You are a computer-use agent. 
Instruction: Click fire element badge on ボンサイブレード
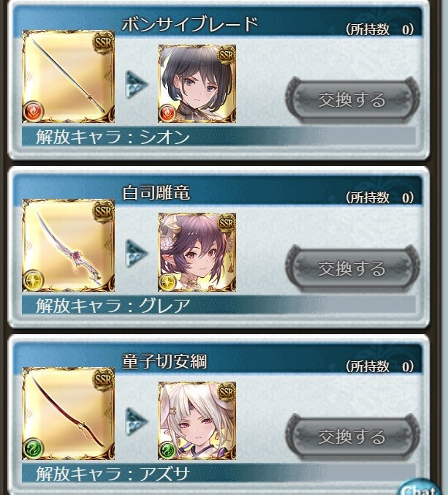[x=33, y=111]
